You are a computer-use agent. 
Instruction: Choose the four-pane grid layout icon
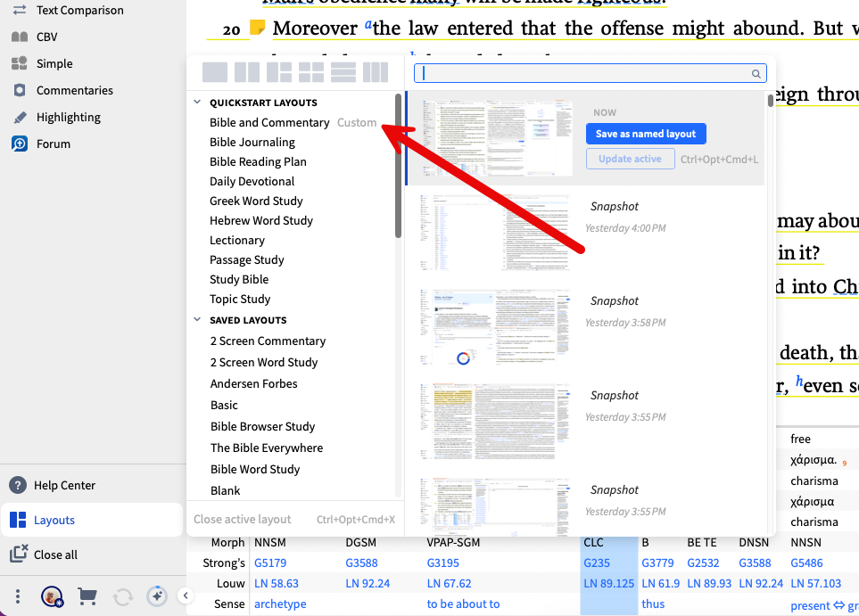tap(311, 72)
